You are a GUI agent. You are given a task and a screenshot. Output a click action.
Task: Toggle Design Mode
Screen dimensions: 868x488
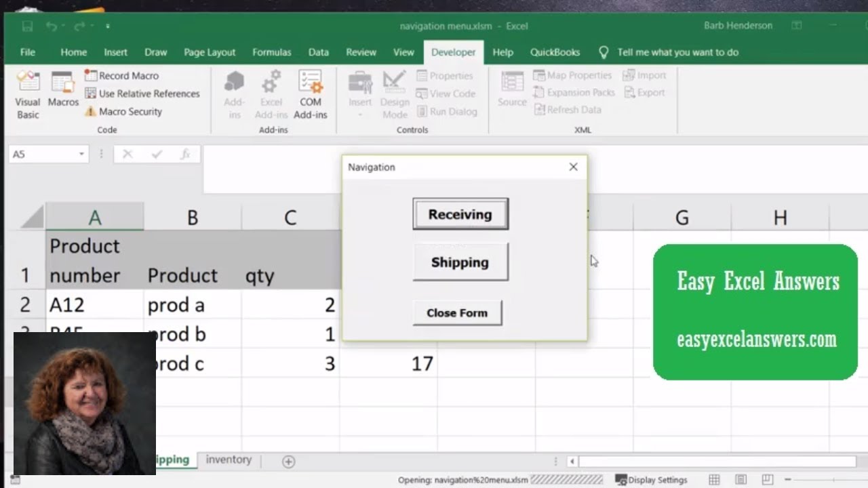[395, 95]
